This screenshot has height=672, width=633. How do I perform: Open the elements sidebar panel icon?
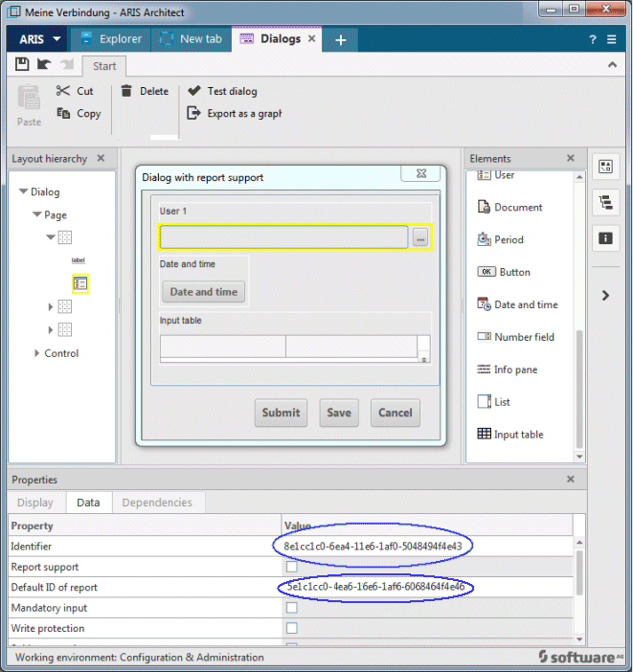click(x=605, y=167)
